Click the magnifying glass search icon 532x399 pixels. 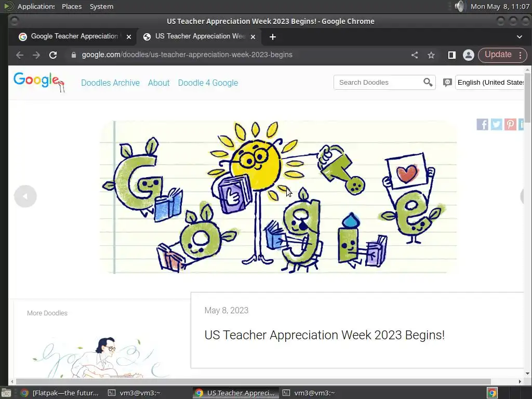point(428,83)
